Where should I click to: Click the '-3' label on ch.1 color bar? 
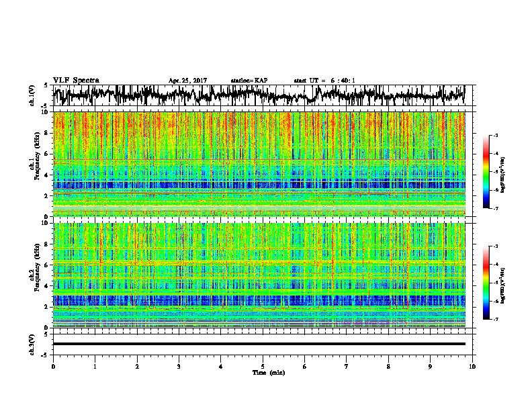(x=496, y=136)
